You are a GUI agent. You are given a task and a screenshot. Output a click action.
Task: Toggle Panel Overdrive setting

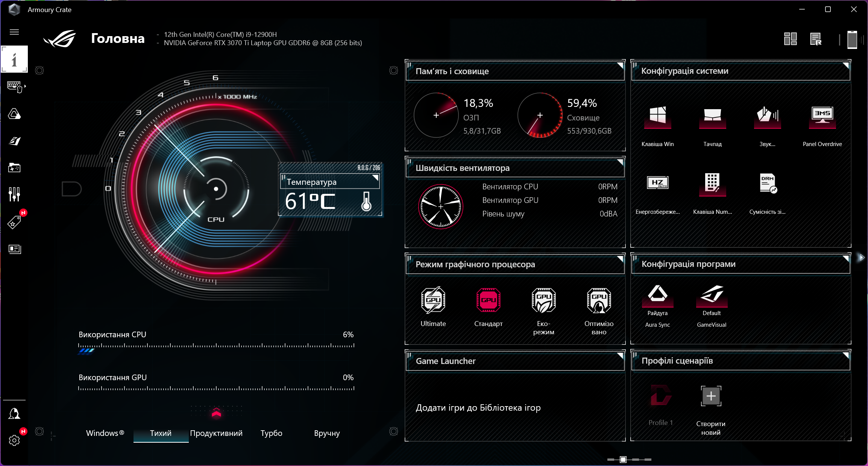822,117
